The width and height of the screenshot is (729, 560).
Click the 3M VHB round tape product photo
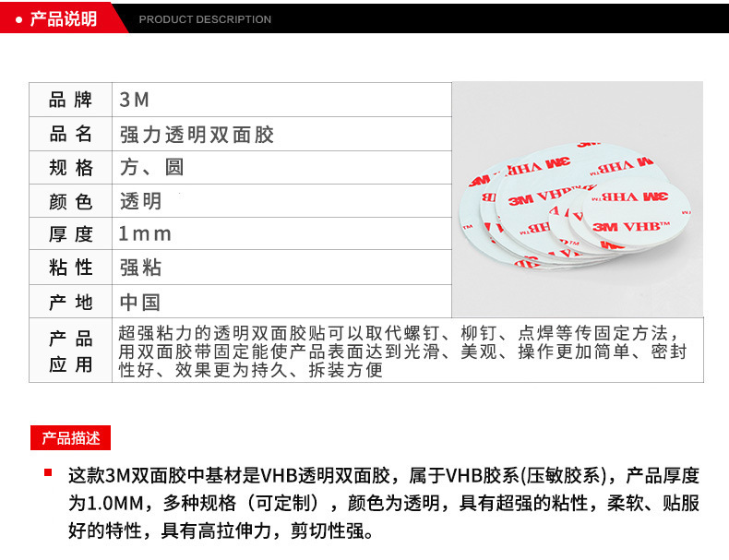(x=577, y=200)
